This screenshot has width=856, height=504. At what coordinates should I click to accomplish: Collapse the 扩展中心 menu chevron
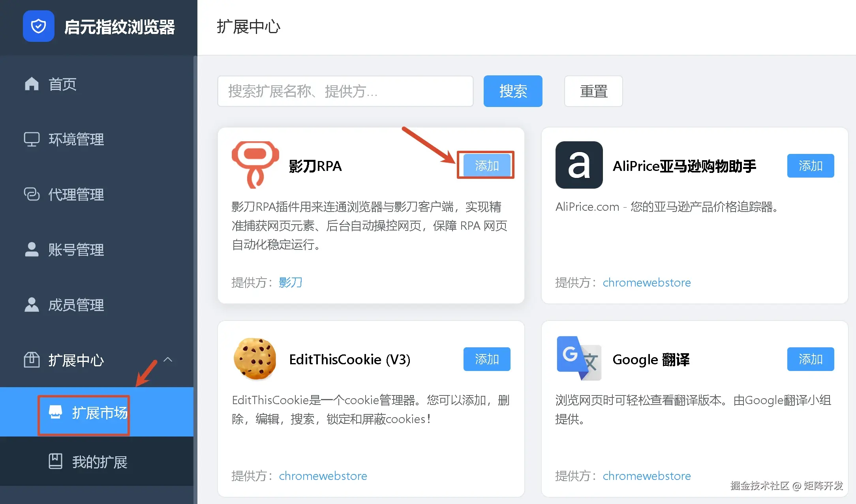coord(168,360)
